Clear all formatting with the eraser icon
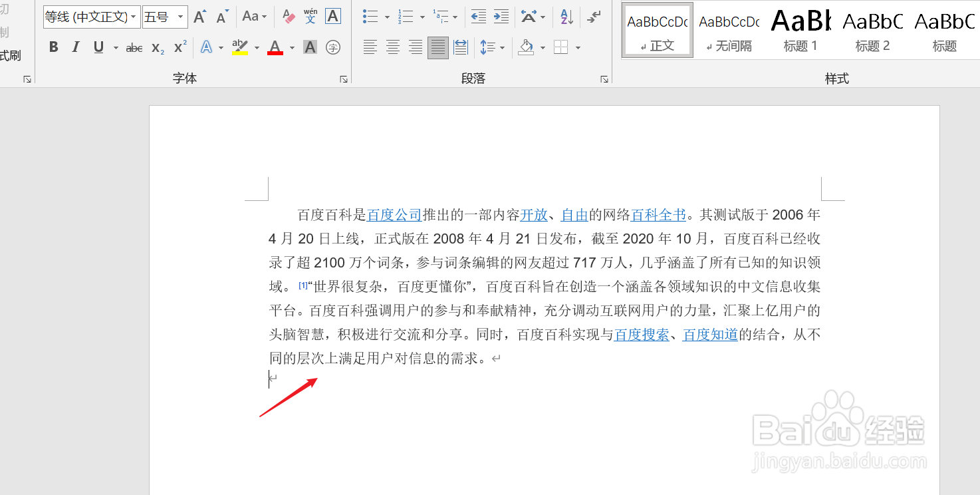This screenshot has height=495, width=980. pos(289,17)
